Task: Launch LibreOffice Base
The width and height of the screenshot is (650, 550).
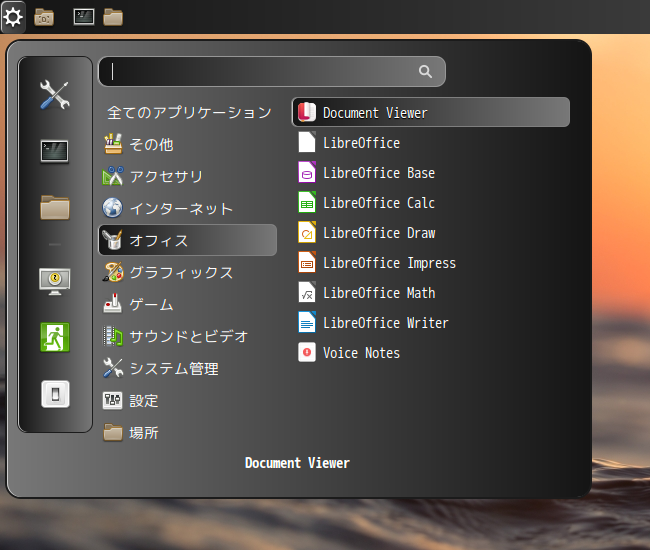Action: click(431, 172)
